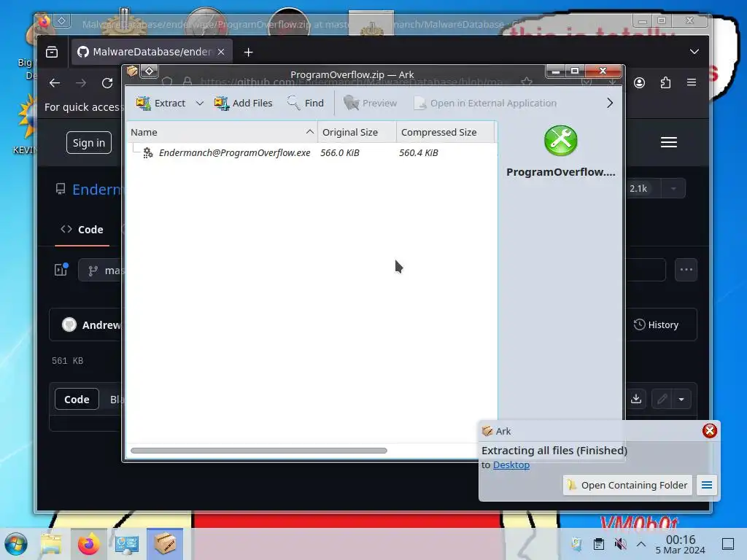Open the Start menu orb
The image size is (747, 560).
point(16,544)
